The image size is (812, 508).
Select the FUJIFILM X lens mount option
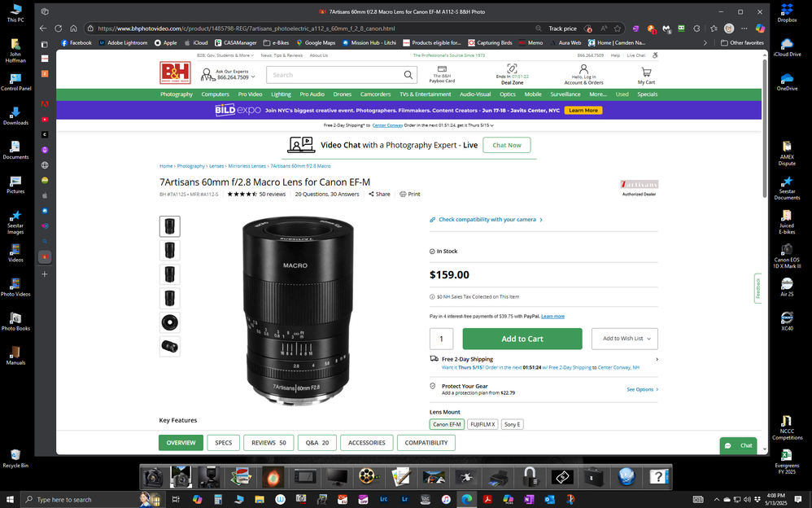coord(482,423)
